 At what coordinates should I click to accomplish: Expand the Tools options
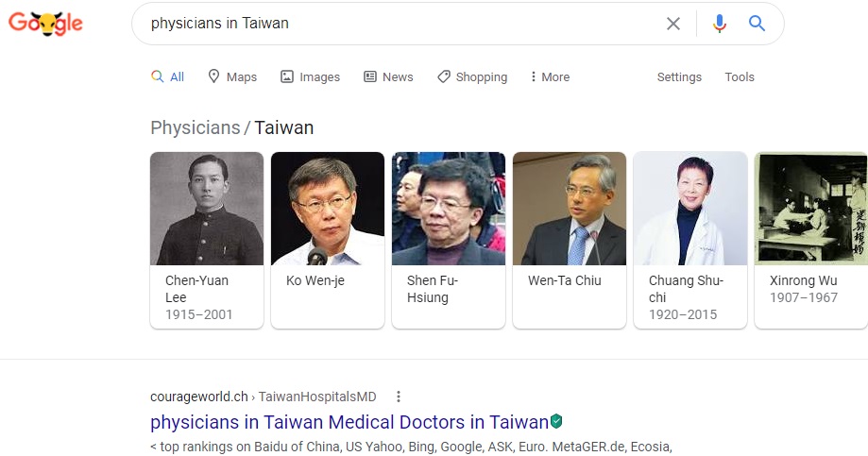click(740, 76)
